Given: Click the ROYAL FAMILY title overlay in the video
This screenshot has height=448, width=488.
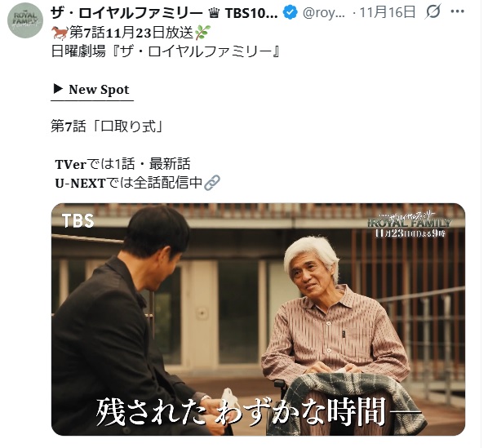Looking at the screenshot, I should 410,223.
